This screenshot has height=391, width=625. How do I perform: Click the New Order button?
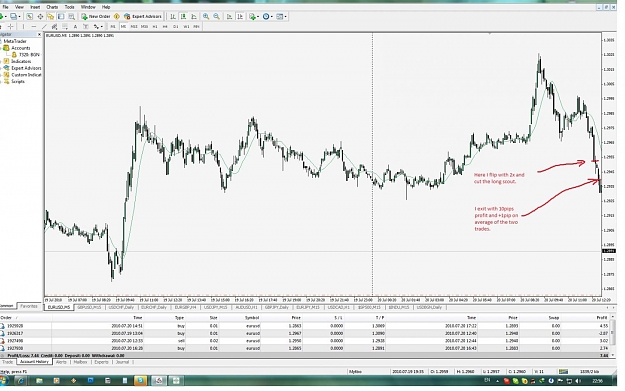[96, 16]
